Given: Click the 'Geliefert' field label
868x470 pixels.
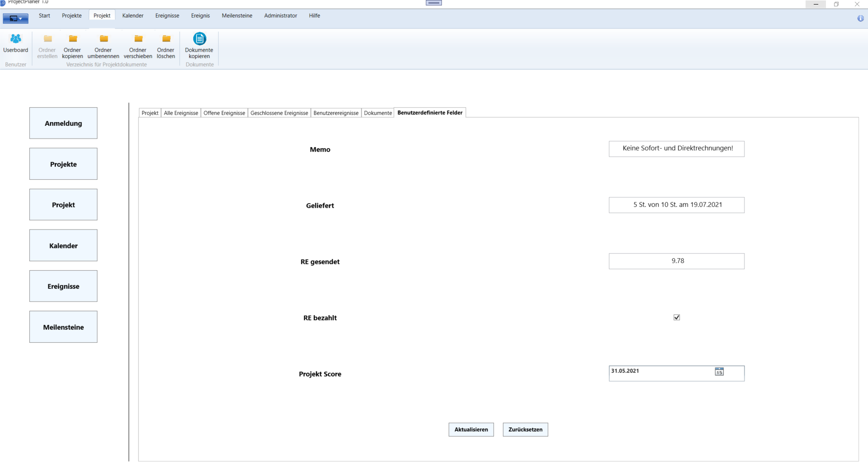Looking at the screenshot, I should (x=320, y=206).
